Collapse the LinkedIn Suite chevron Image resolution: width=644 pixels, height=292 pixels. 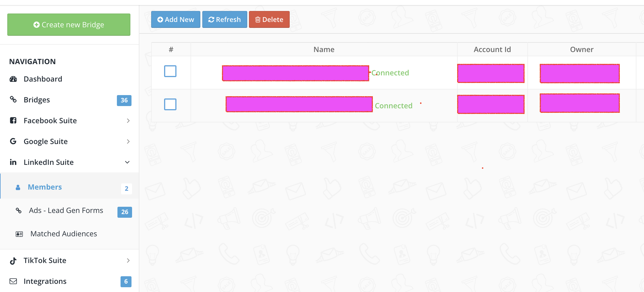[127, 162]
